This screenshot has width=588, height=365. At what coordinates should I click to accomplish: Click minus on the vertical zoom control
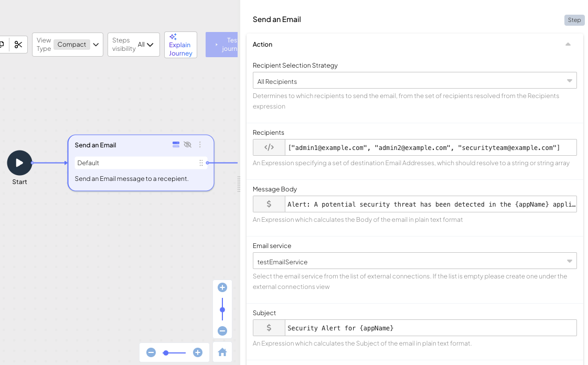tap(222, 331)
